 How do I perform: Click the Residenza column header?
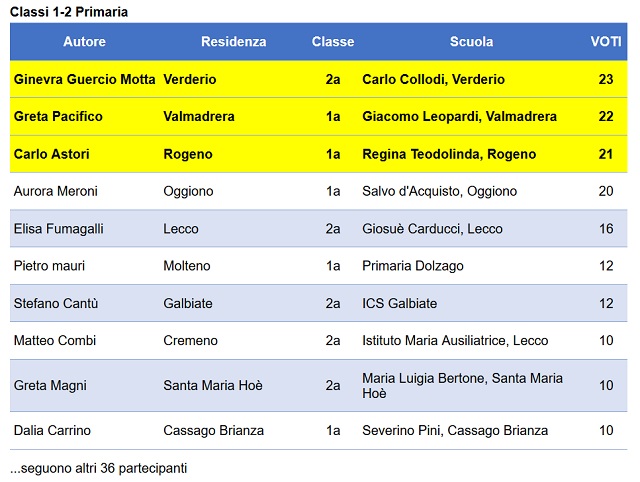(233, 42)
